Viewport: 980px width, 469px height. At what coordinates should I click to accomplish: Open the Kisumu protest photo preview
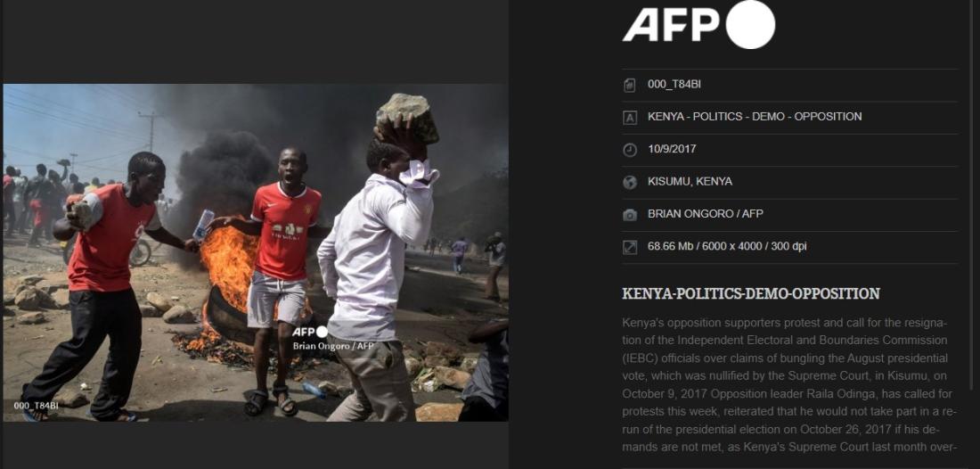point(256,252)
